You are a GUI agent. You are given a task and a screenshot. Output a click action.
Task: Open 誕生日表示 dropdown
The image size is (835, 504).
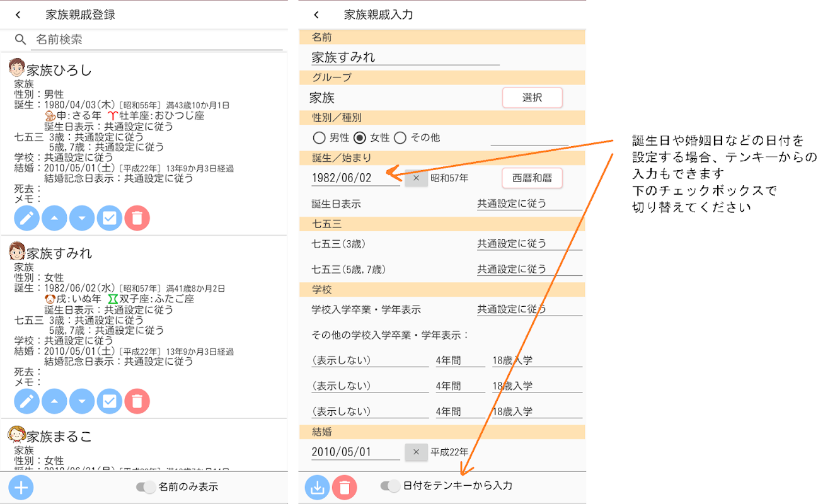click(x=529, y=203)
